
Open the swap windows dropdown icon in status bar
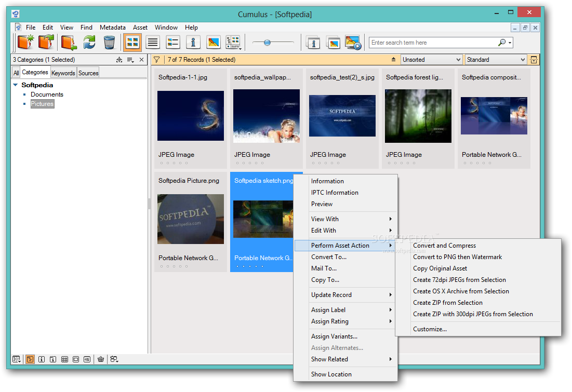(114, 359)
